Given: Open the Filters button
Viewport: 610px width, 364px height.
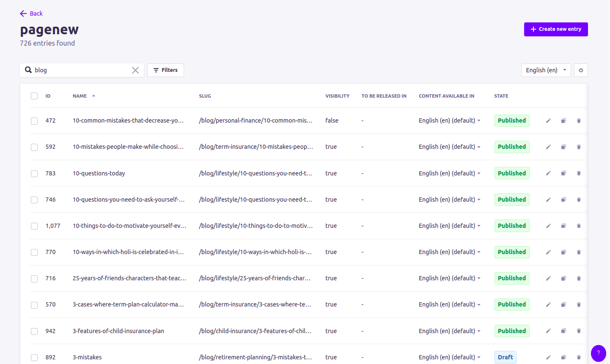Looking at the screenshot, I should coord(165,70).
